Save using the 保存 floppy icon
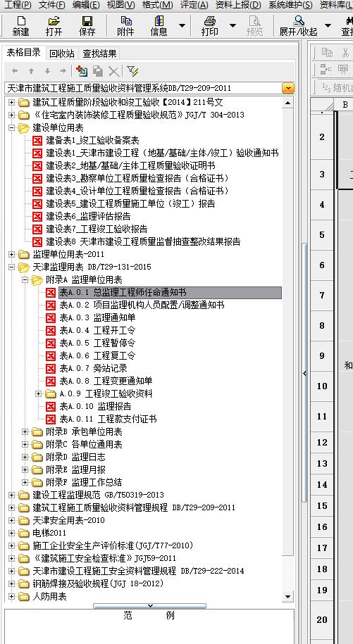 click(87, 26)
